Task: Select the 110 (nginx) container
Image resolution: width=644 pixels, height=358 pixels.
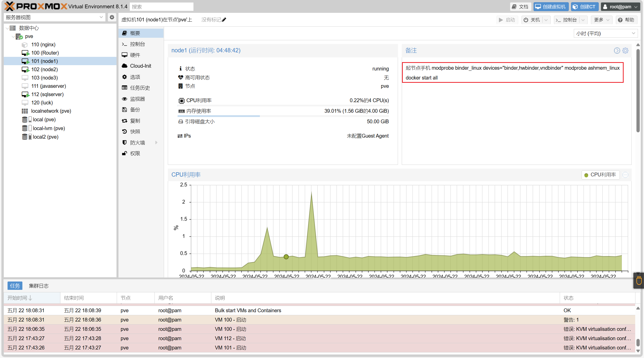Action: [x=43, y=45]
